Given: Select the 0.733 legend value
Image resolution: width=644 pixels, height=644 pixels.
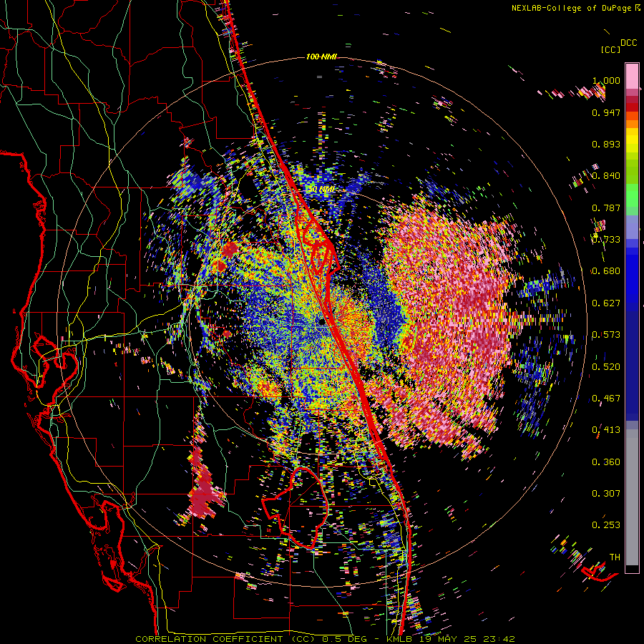Looking at the screenshot, I should click(606, 240).
